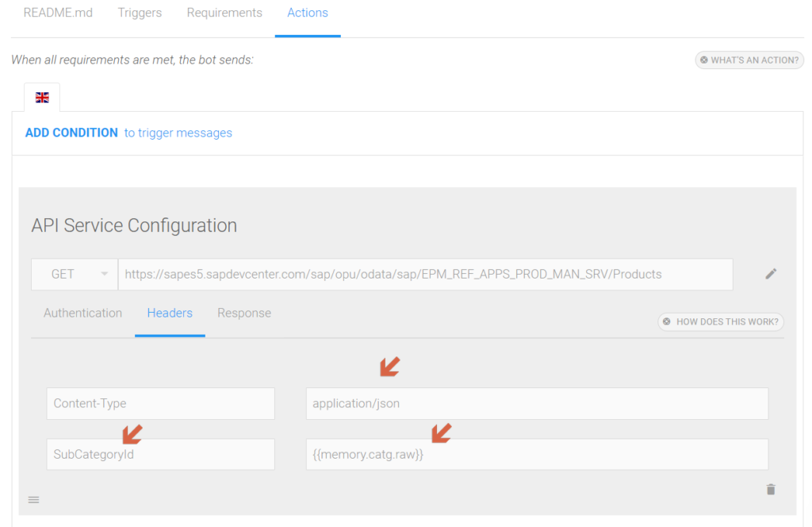Click ADD CONDITION to trigger messages
The image size is (812, 527).
pyautogui.click(x=71, y=133)
